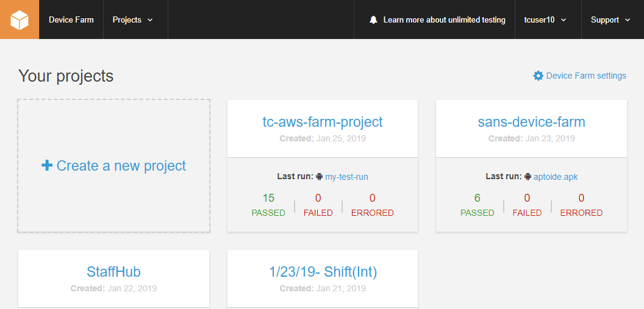
Task: Open the sans-device-farm project
Action: (x=531, y=122)
